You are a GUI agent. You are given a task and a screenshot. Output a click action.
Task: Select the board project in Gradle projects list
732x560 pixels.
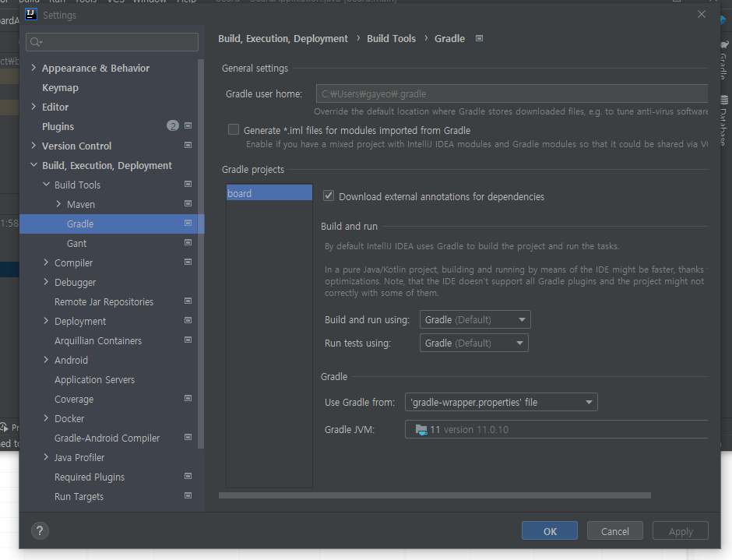269,193
